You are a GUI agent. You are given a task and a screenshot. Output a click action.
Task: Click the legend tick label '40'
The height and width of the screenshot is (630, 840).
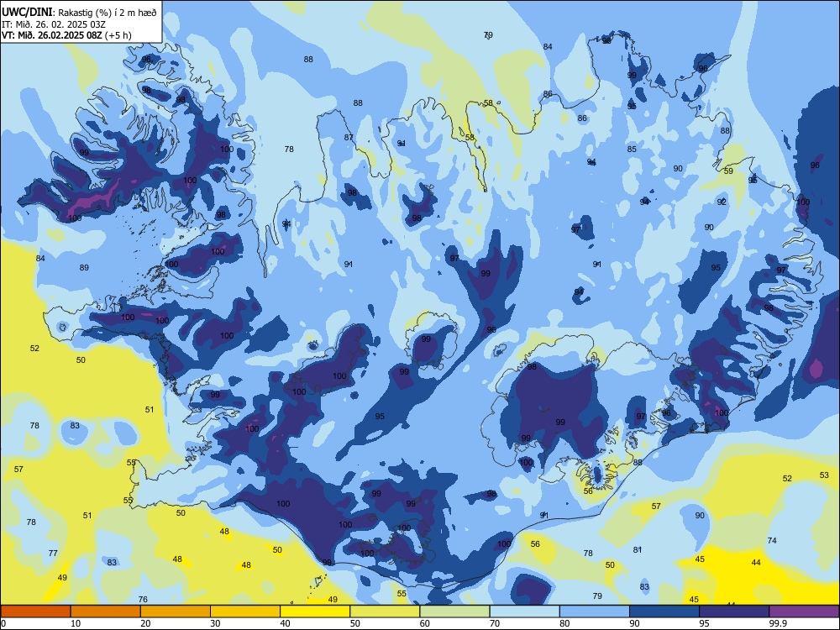click(285, 623)
